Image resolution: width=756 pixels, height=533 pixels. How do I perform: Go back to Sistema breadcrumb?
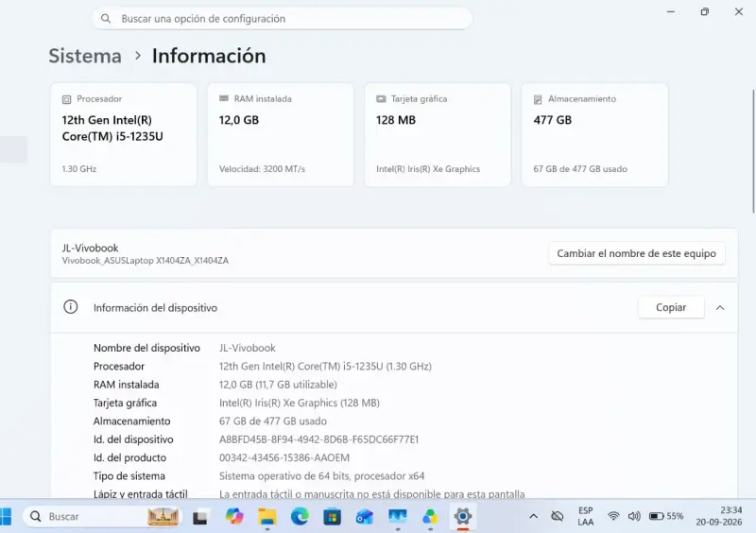(x=85, y=56)
